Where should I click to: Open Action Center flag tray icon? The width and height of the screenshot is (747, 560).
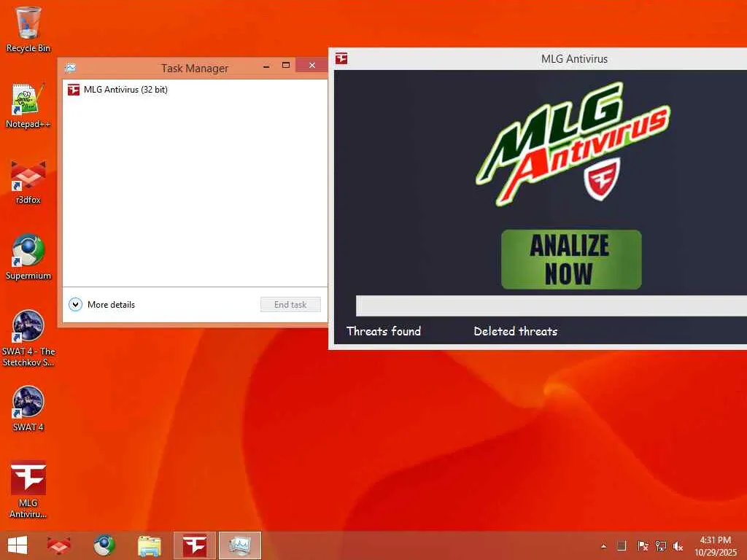point(643,546)
